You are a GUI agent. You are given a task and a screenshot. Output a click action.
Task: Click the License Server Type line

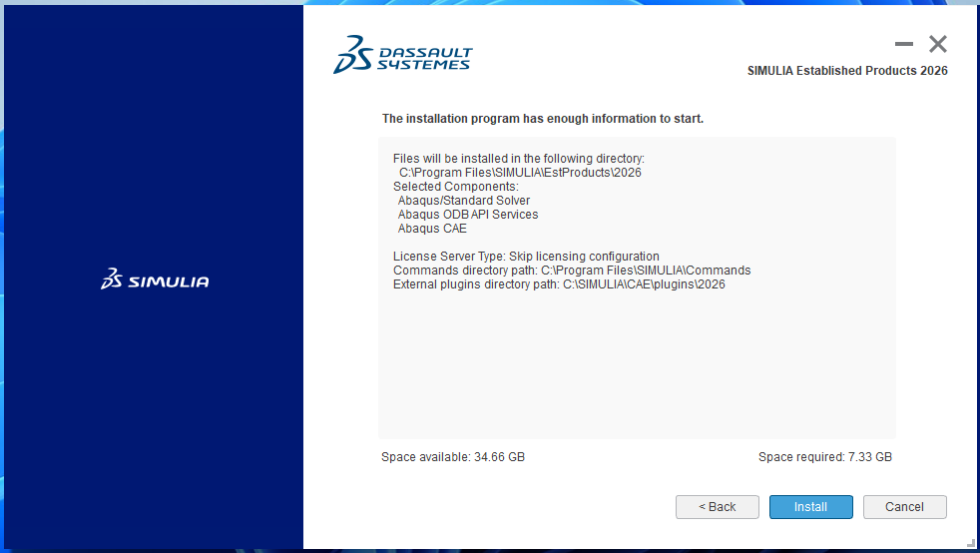tap(526, 257)
